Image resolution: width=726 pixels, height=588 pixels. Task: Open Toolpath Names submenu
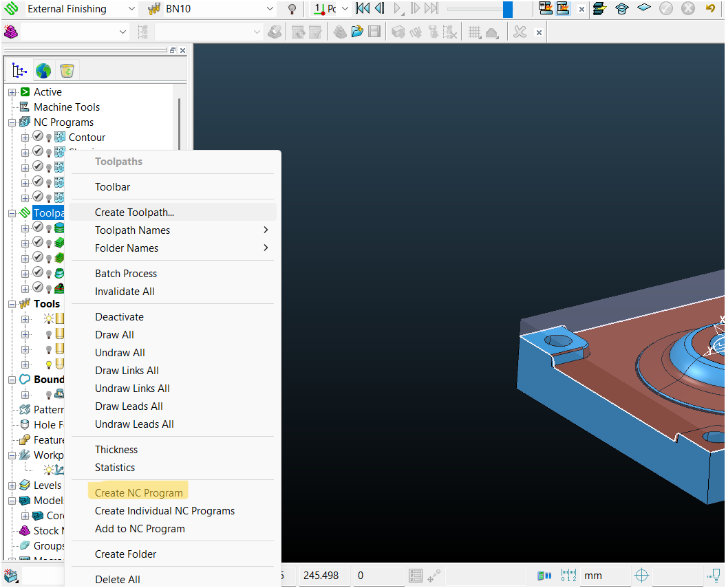click(172, 230)
